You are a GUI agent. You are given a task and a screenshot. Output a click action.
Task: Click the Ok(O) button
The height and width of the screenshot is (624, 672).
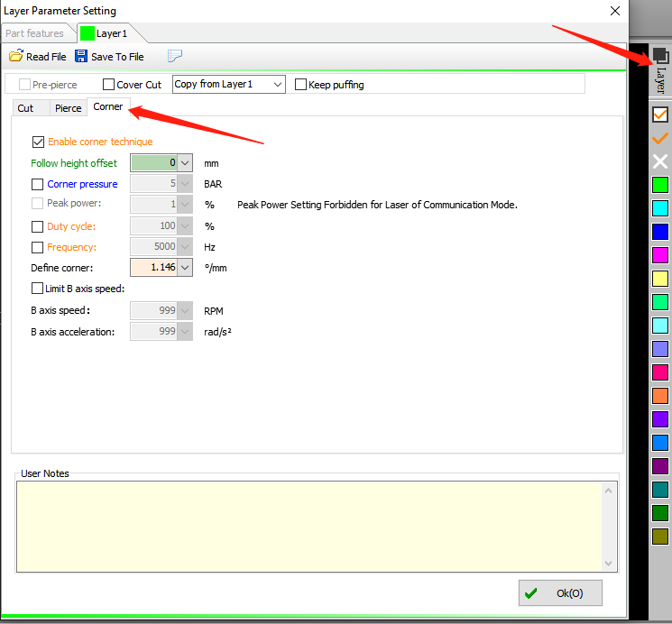point(560,593)
